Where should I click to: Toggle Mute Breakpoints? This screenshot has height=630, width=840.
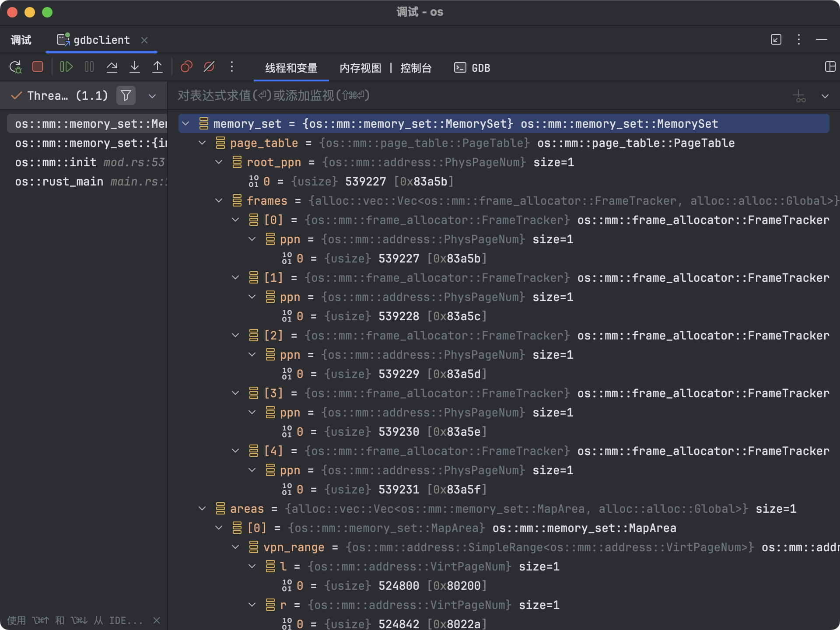[209, 67]
